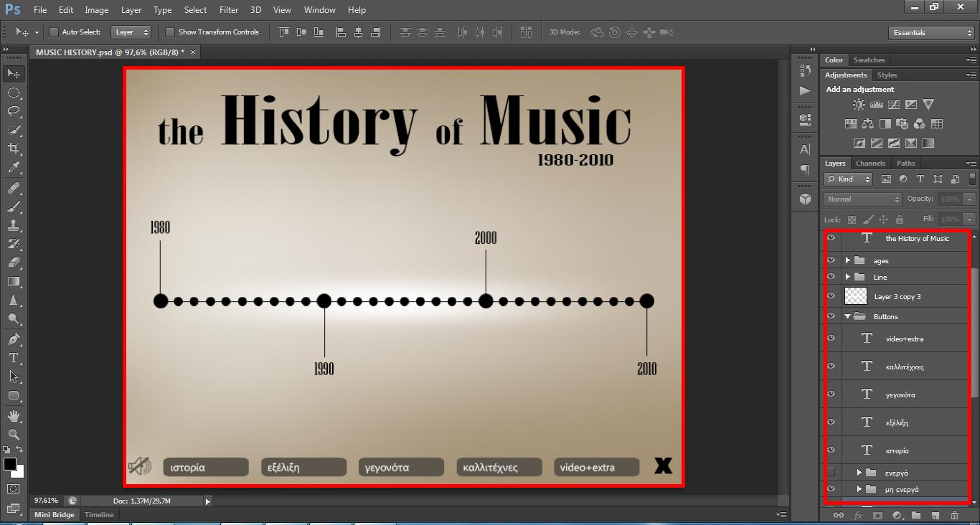The width and height of the screenshot is (980, 525).
Task: Enable the Auto-Select checkbox
Action: 54,32
